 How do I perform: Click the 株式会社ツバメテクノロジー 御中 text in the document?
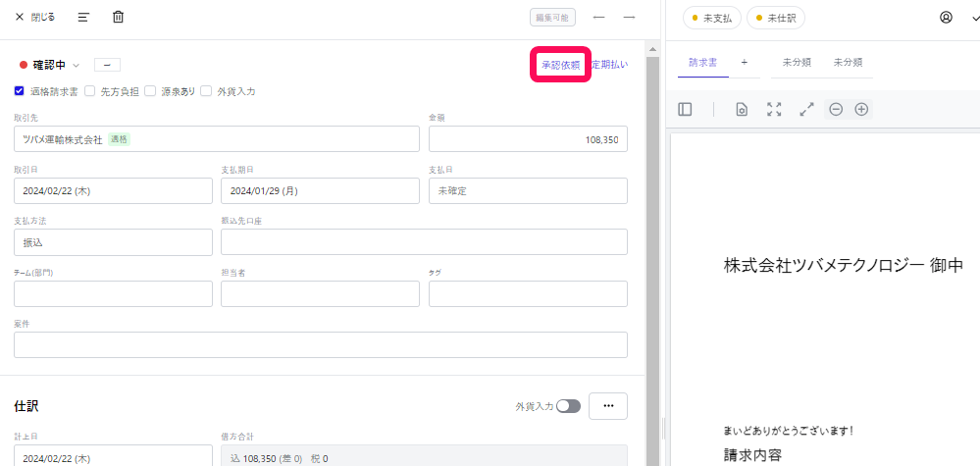843,266
